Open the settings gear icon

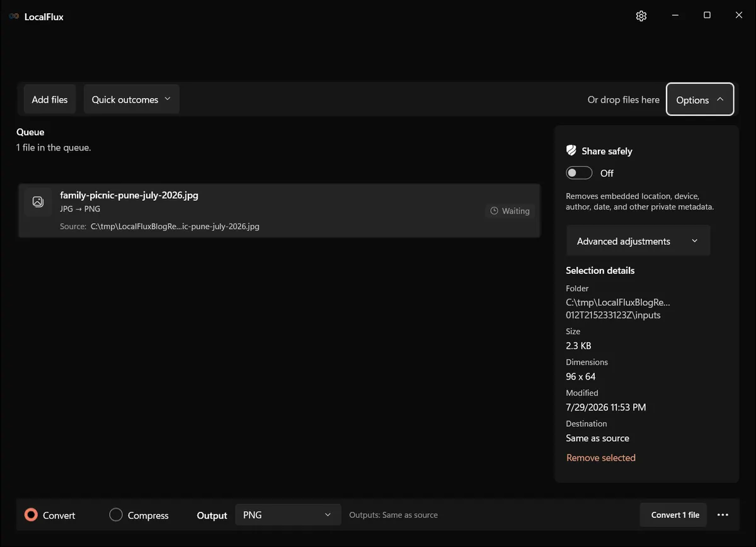click(641, 16)
